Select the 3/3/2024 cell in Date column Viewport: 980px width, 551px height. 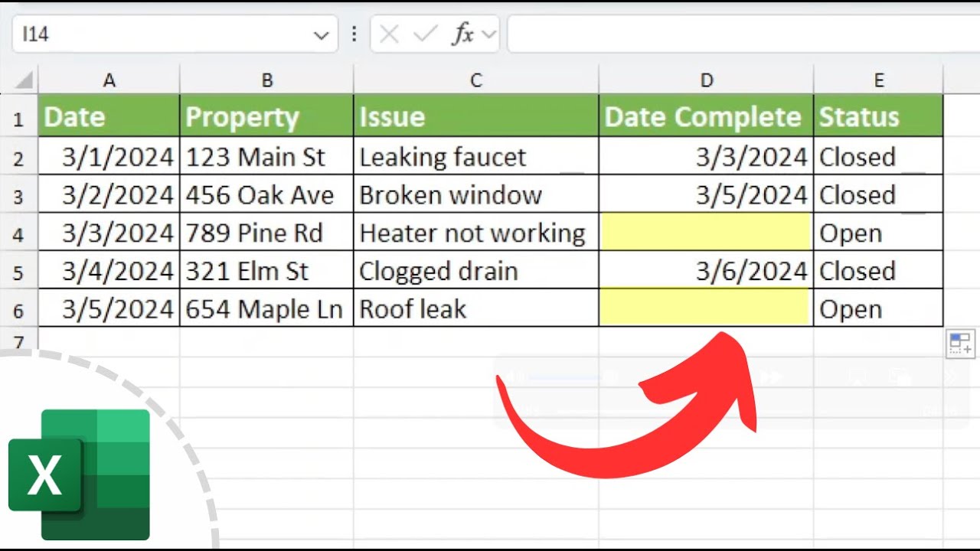tap(109, 233)
